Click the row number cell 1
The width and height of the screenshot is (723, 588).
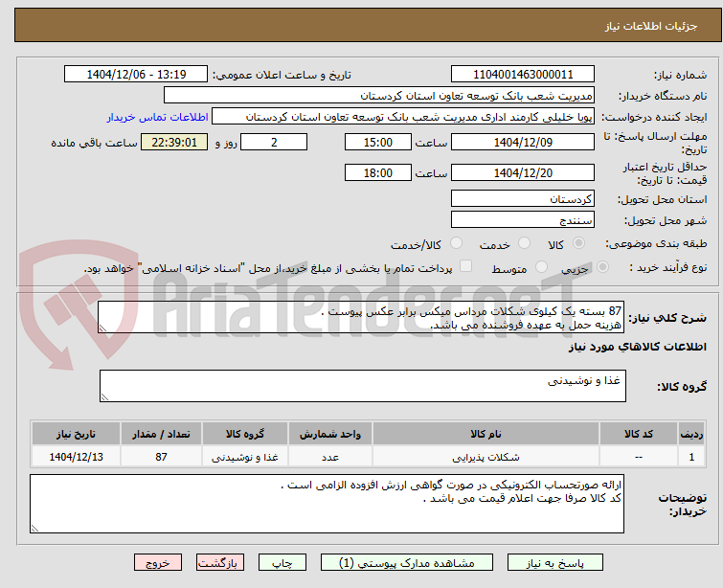click(x=691, y=457)
